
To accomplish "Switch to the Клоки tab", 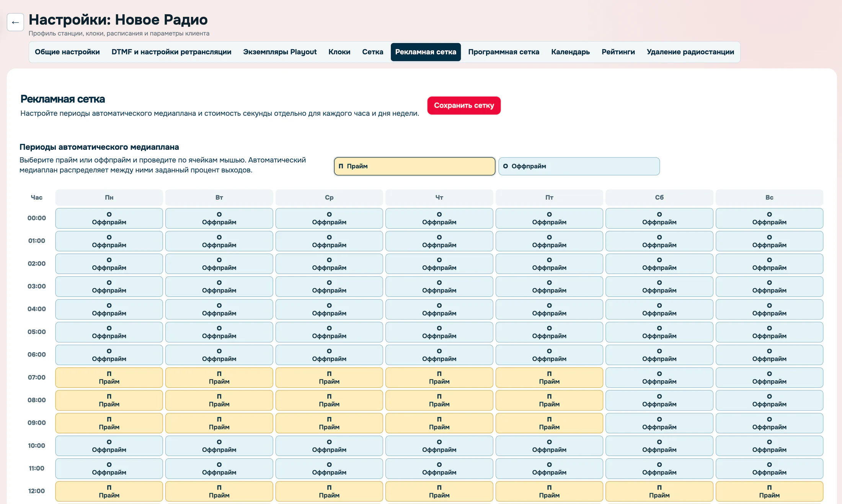I will coord(339,52).
